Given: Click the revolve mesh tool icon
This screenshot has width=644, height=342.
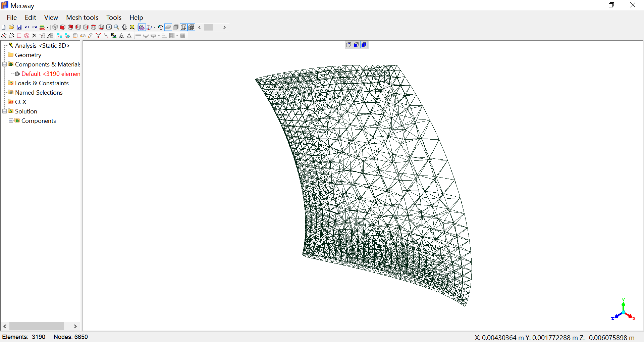Looking at the screenshot, I should [83, 36].
